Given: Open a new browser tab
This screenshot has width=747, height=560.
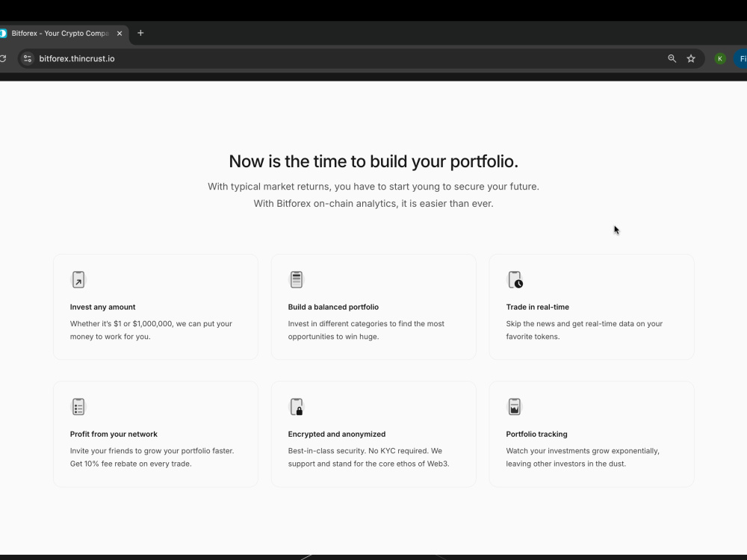Looking at the screenshot, I should [140, 33].
